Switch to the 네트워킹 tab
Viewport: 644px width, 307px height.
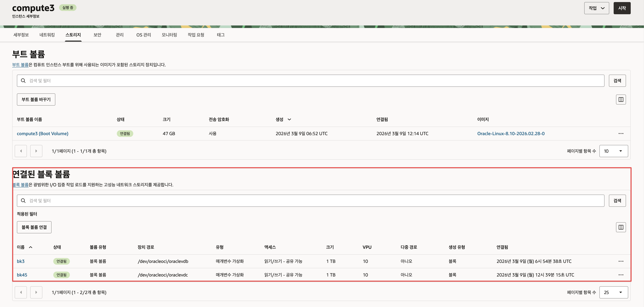(x=47, y=35)
